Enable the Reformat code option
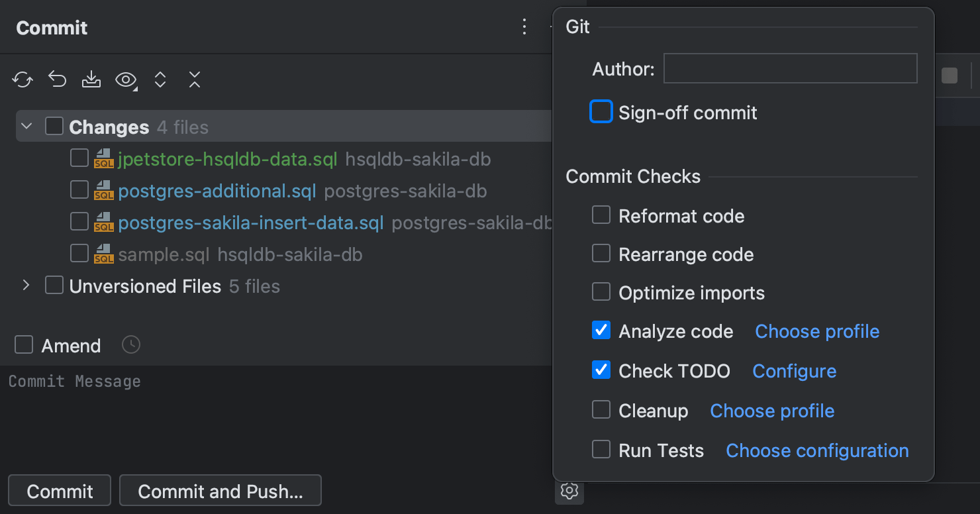The height and width of the screenshot is (514, 980). pyautogui.click(x=601, y=215)
